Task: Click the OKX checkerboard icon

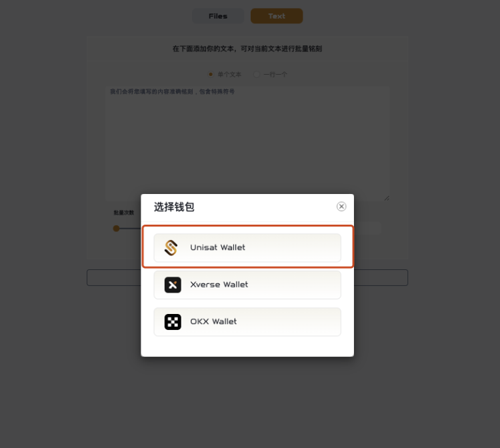Action: pyautogui.click(x=173, y=322)
